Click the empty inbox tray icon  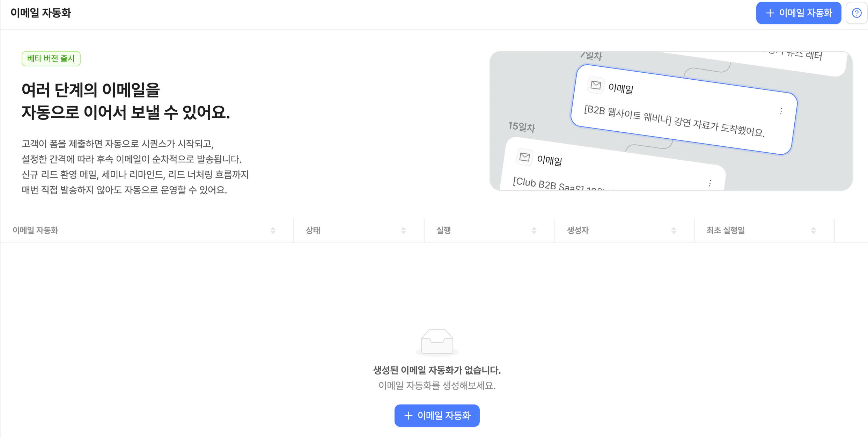coord(437,342)
